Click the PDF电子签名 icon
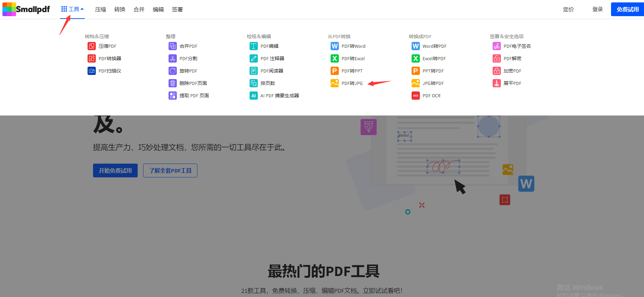This screenshot has height=297, width=644. click(x=497, y=46)
